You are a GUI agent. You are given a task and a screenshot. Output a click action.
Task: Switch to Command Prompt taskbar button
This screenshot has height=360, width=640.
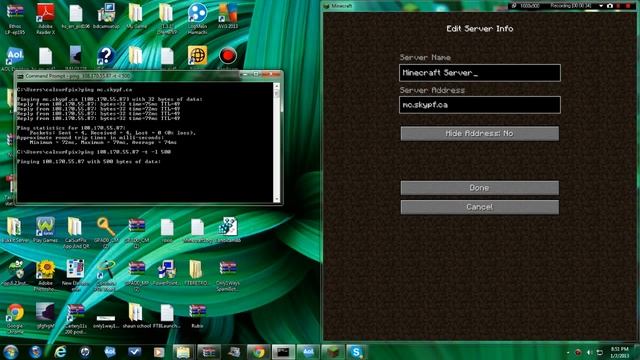tap(283, 351)
